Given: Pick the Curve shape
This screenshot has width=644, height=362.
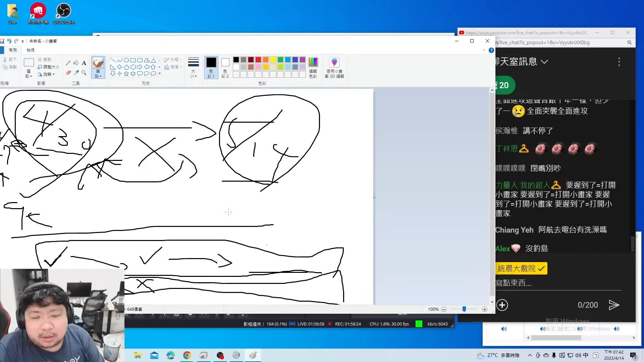Looking at the screenshot, I should [119, 60].
